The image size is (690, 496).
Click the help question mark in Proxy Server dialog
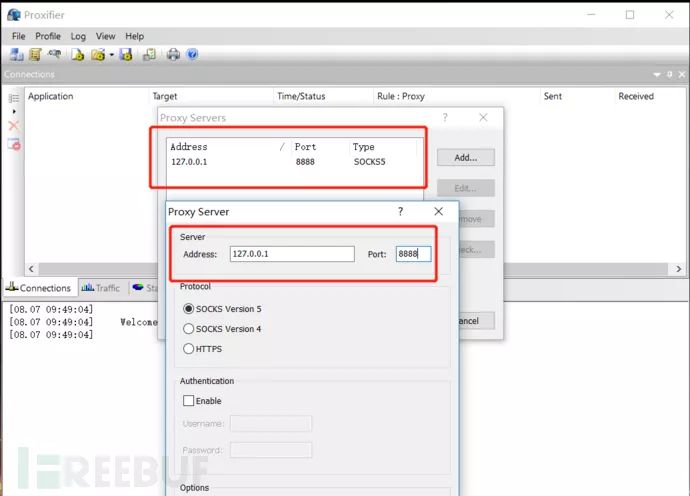click(x=400, y=212)
